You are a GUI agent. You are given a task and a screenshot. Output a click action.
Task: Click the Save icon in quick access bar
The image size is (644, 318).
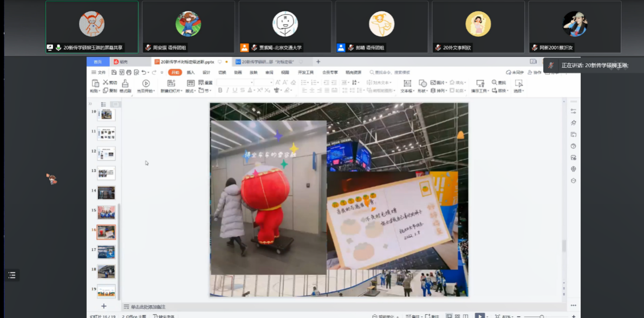(x=114, y=72)
